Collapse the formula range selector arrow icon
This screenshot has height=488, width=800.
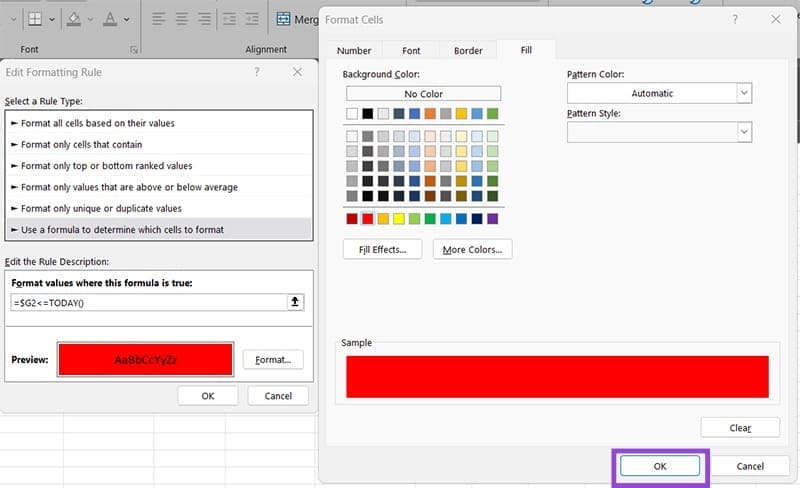pos(295,302)
